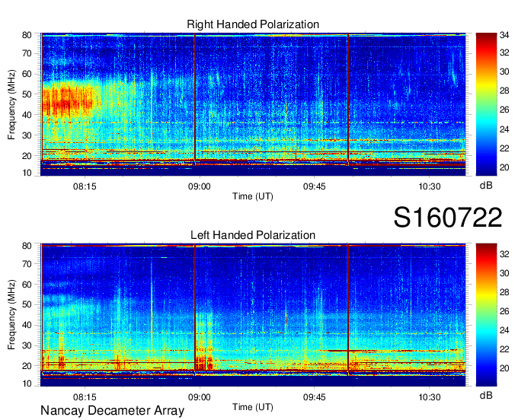Click the 09:00 time tick under Left Handed plot
The width and height of the screenshot is (518, 420).
tap(200, 397)
